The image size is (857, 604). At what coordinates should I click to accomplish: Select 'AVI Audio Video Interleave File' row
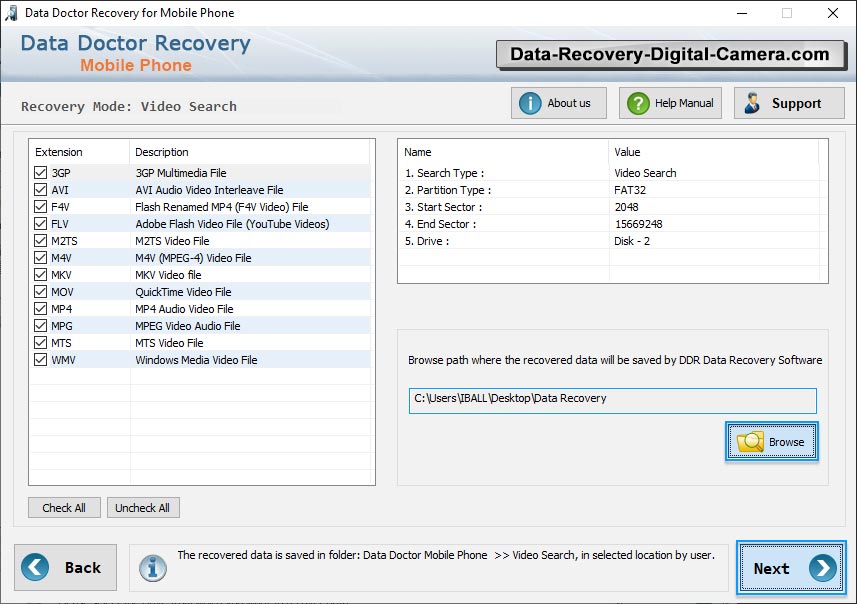[x=209, y=190]
